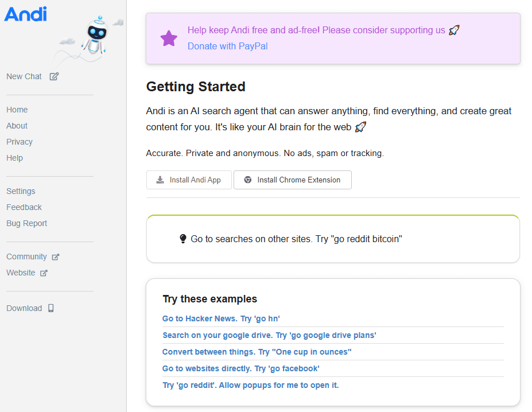
Task: Try the 'go hn' Hacker News example
Action: point(221,318)
